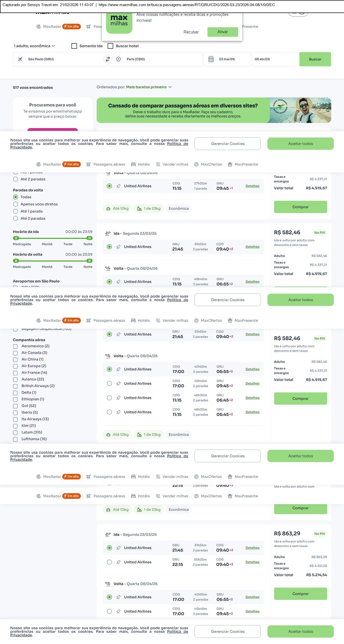Select Apenas voos diretos for return stops
The image size is (344, 644).
[16, 204]
